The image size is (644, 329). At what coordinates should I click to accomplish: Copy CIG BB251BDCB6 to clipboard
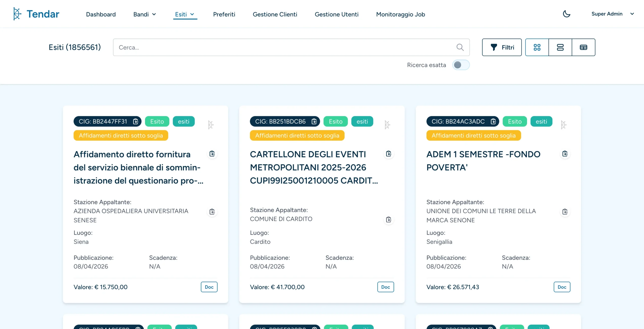click(x=314, y=121)
